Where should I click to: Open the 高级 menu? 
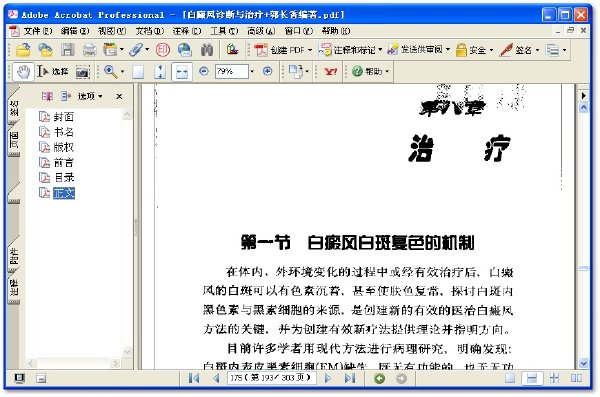pyautogui.click(x=261, y=31)
